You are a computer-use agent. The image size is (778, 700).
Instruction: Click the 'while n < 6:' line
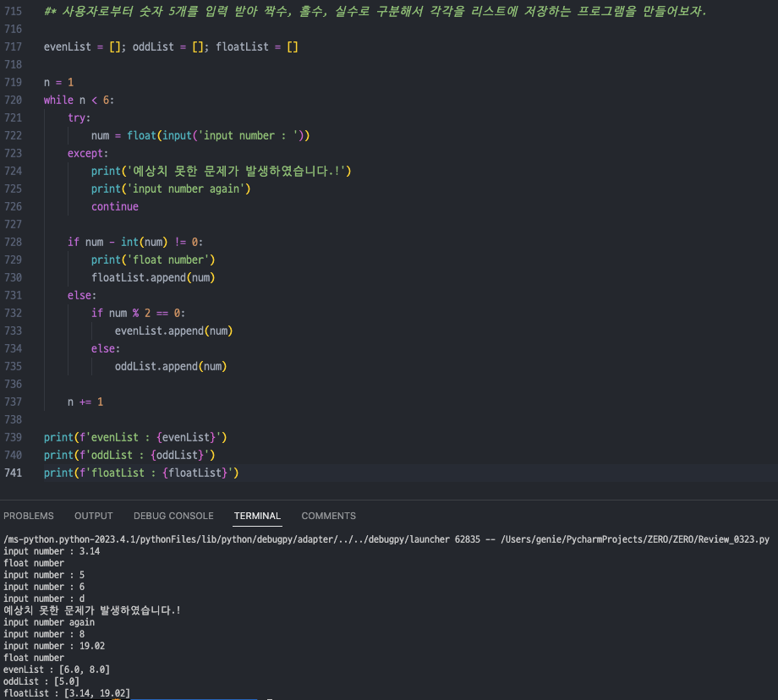pos(79,100)
